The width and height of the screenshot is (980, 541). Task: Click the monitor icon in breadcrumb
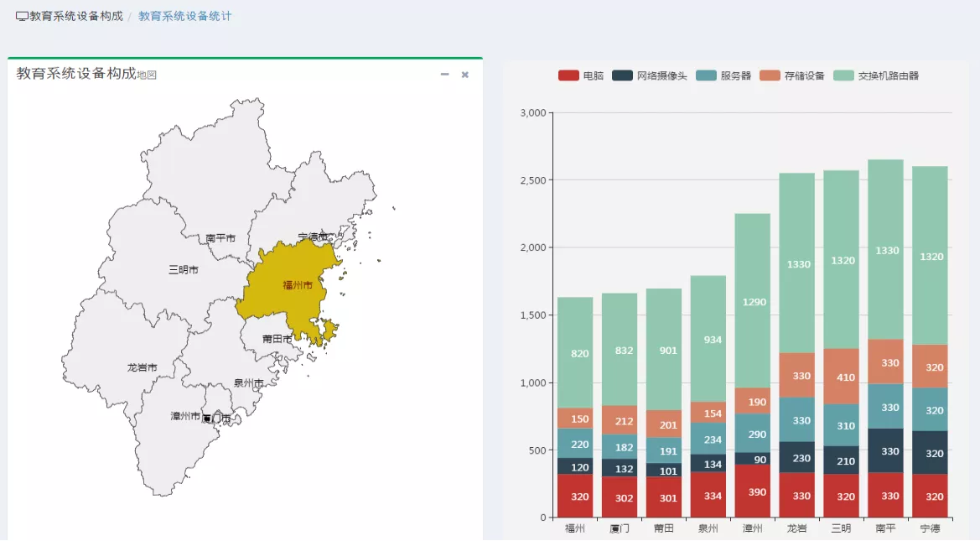coord(22,16)
